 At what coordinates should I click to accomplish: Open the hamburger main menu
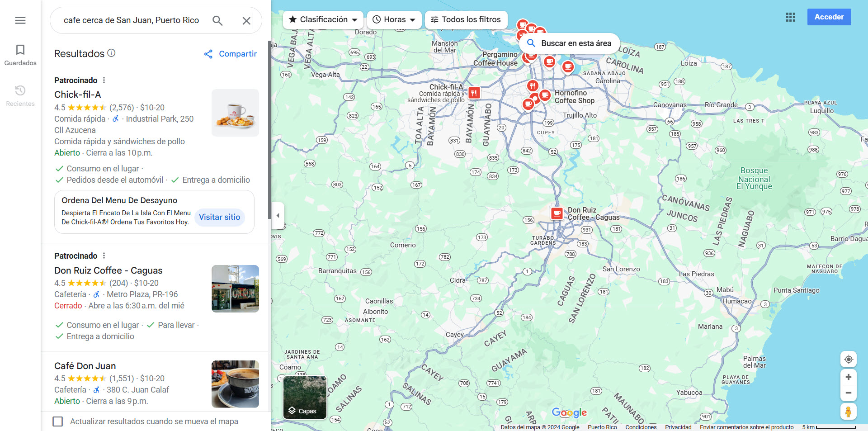(x=20, y=20)
